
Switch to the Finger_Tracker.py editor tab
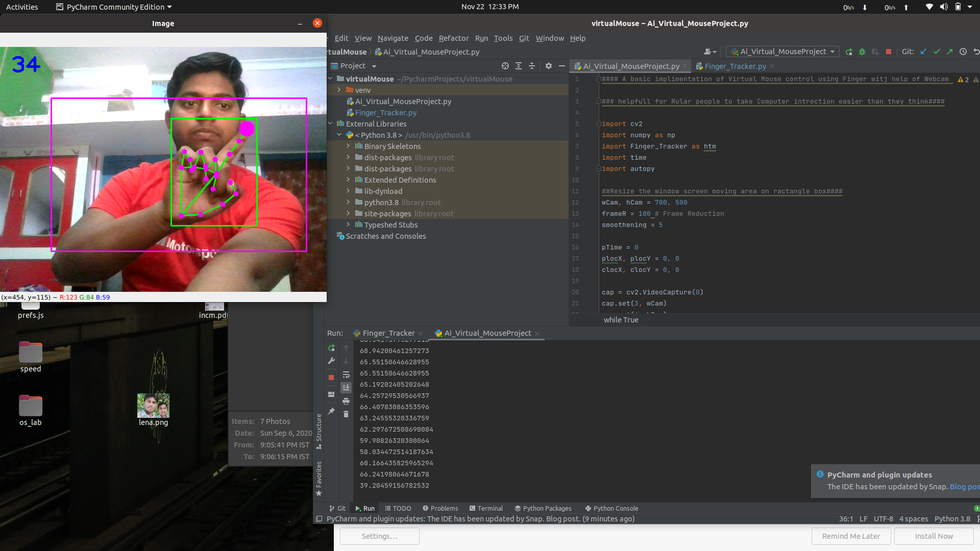pos(734,66)
